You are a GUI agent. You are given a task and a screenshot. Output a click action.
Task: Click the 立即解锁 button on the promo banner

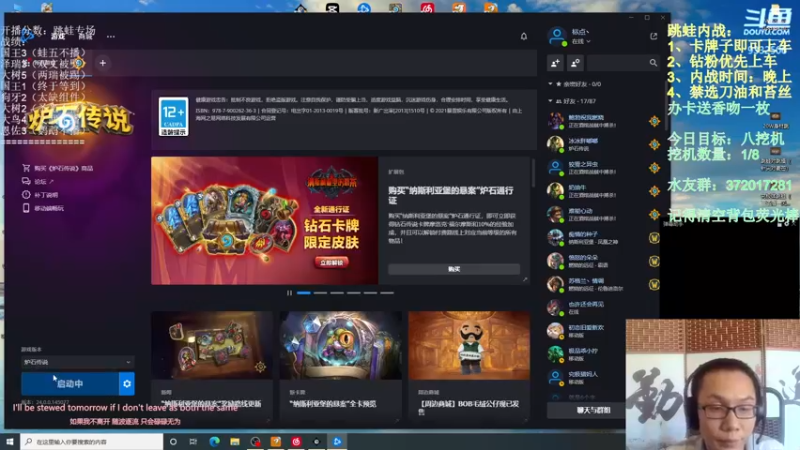[x=332, y=262]
